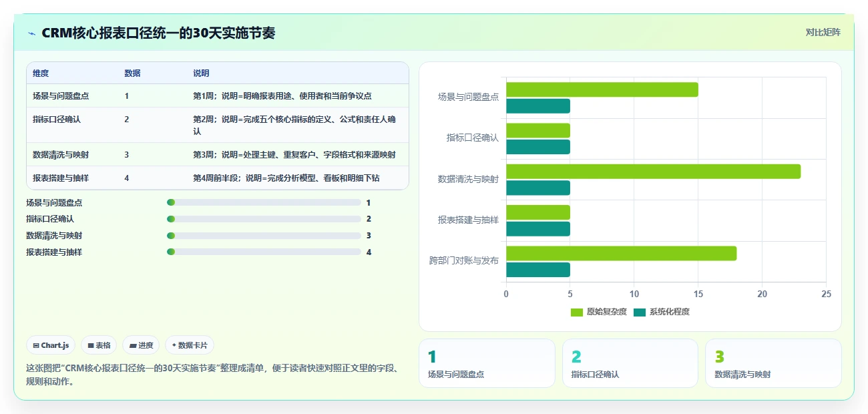868x414 pixels.
Task: Click the light green 指标口径确认 chart bar
Action: tap(538, 130)
